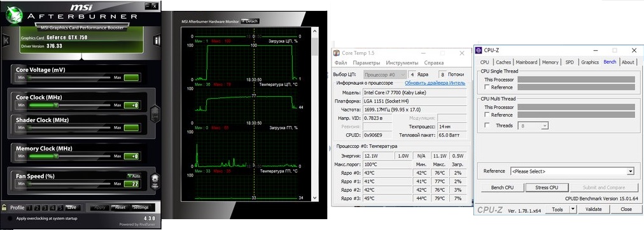This screenshot has height=230, width=644.
Task: Tick the Threads checkbox in CPU-Z
Action: (487, 126)
